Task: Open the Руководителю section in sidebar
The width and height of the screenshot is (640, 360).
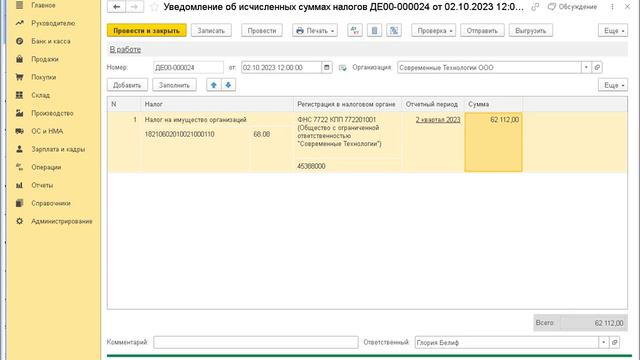Action: [x=53, y=23]
